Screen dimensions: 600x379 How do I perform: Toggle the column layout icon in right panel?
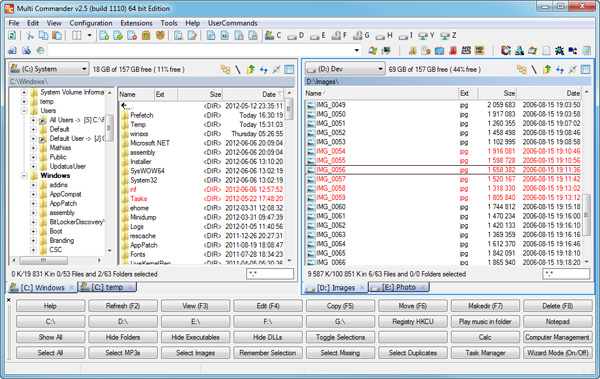[585, 69]
